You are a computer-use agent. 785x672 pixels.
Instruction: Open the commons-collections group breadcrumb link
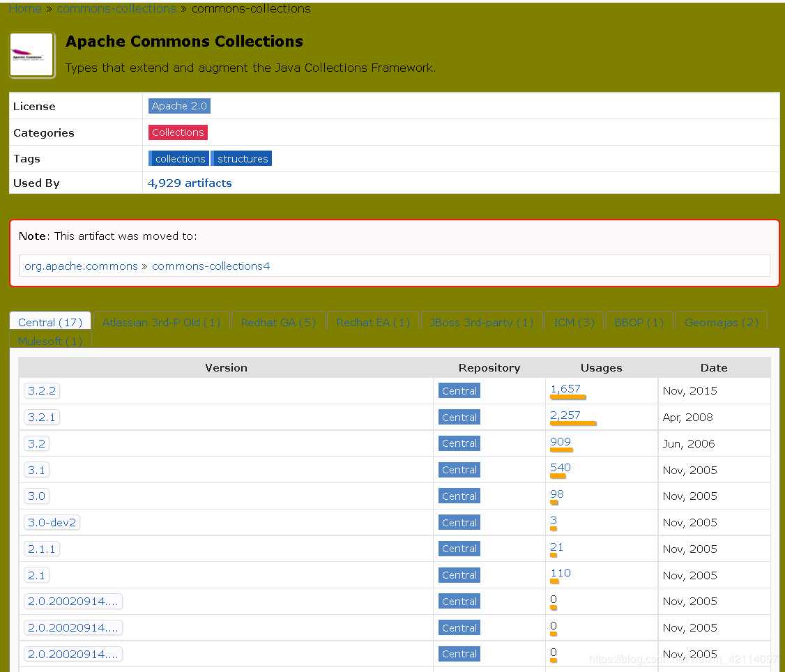116,8
